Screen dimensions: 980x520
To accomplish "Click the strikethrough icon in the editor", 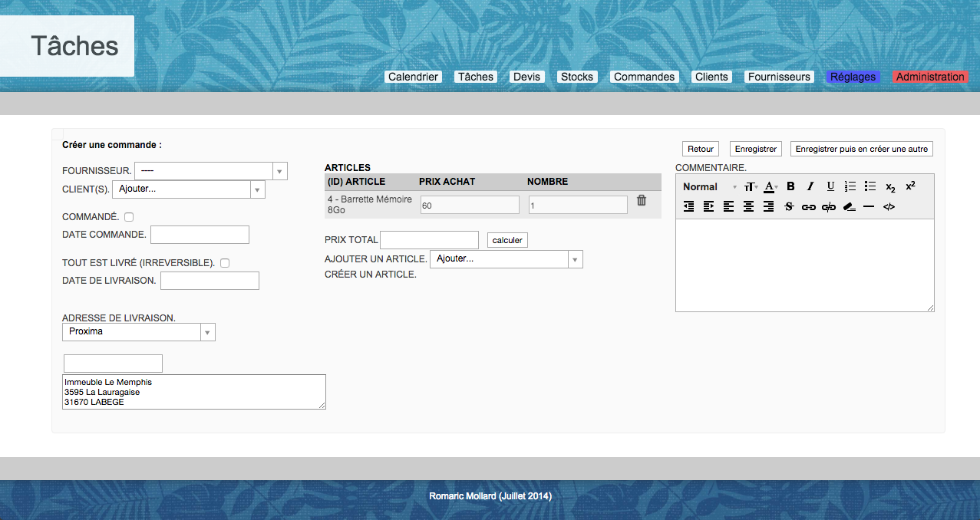I will point(788,207).
